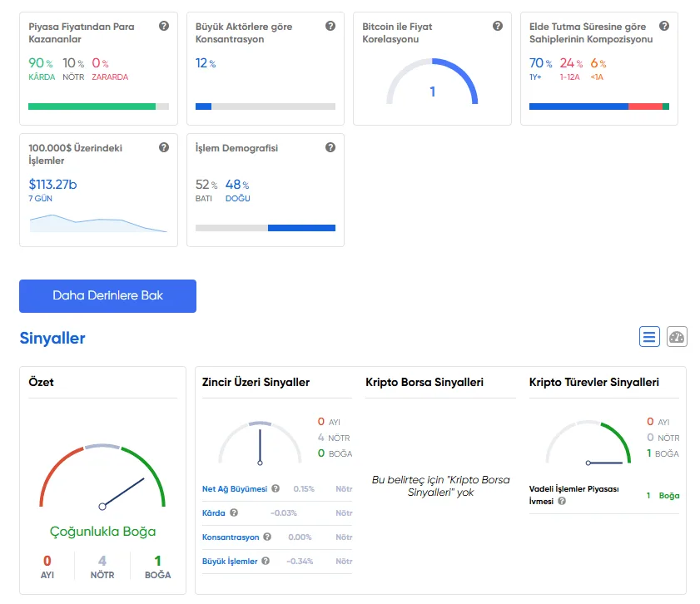Open help icon for Bitcoin ile Fiyat Korelasyonu
This screenshot has height=604, width=700.
[x=498, y=27]
